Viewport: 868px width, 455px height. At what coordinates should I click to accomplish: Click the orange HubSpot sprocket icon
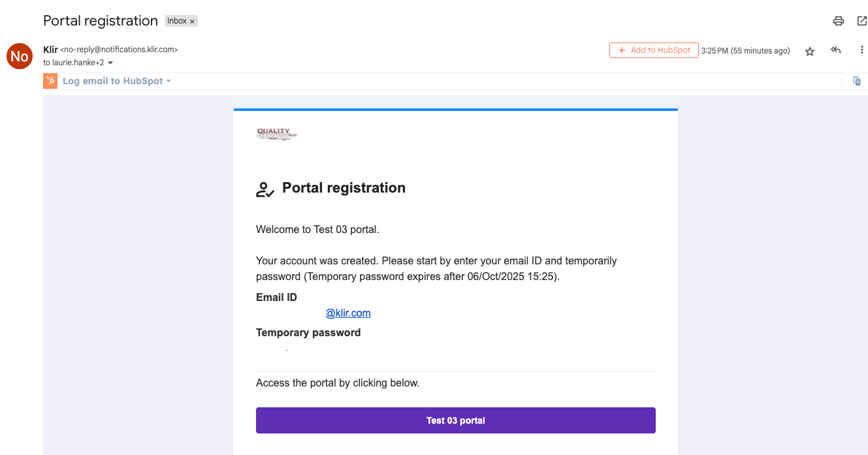(50, 80)
